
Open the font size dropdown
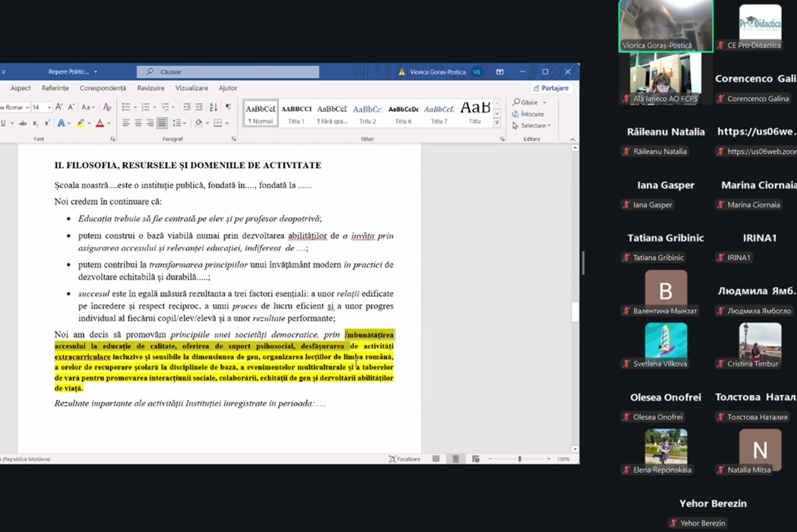coord(48,107)
